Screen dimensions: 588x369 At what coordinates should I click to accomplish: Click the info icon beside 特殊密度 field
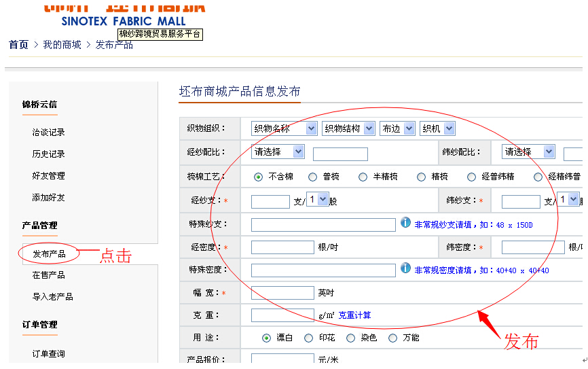pyautogui.click(x=405, y=268)
